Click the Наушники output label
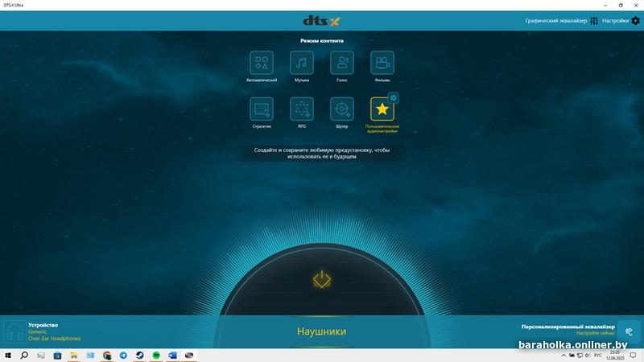This screenshot has width=644, height=362. [321, 331]
